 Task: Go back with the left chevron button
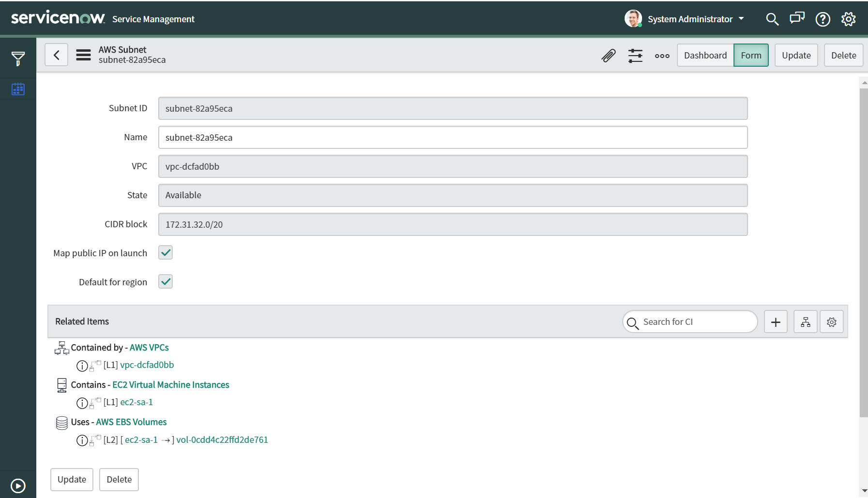(x=57, y=55)
